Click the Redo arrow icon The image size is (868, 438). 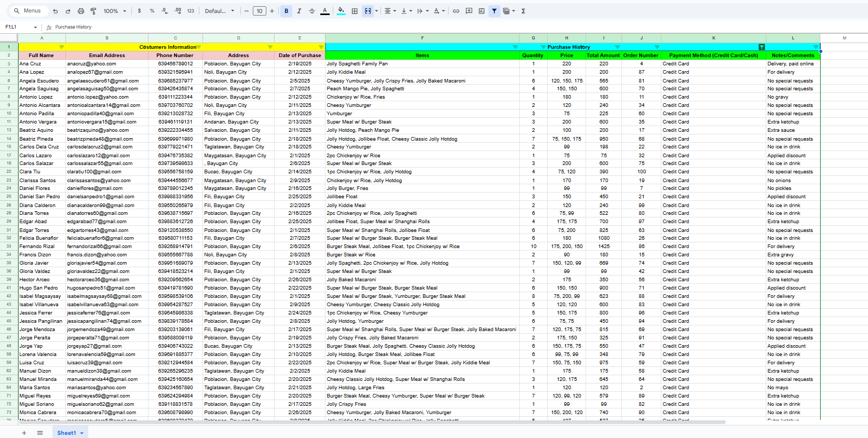(68, 11)
